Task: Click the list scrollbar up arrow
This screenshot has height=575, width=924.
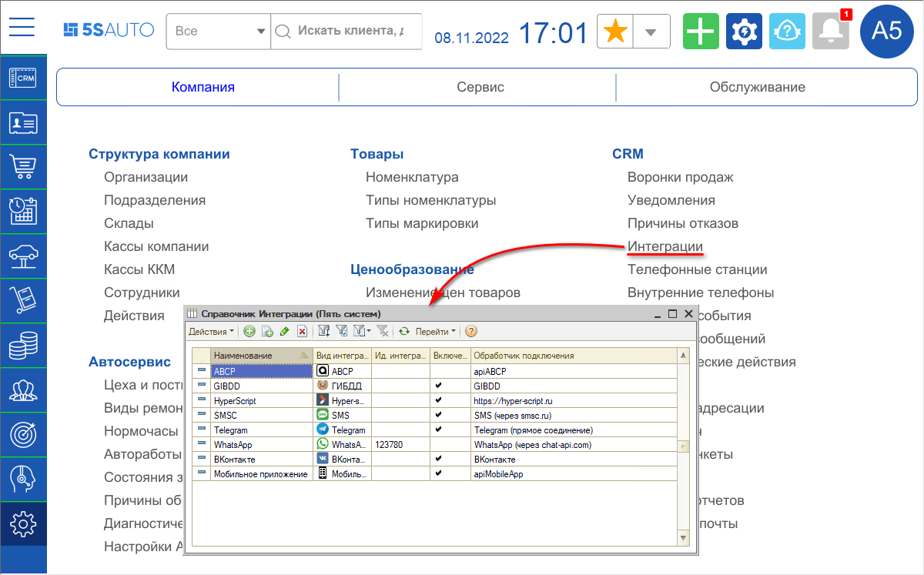Action: point(683,355)
